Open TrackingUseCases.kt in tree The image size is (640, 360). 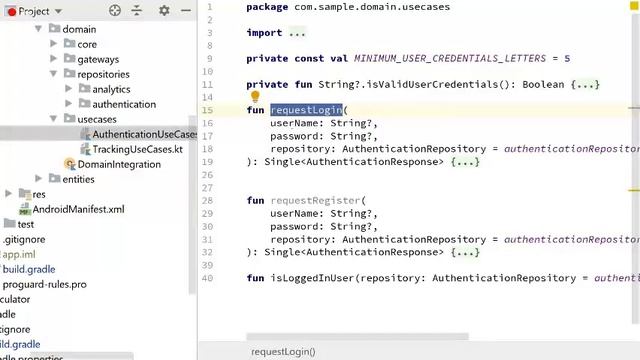pyautogui.click(x=138, y=149)
